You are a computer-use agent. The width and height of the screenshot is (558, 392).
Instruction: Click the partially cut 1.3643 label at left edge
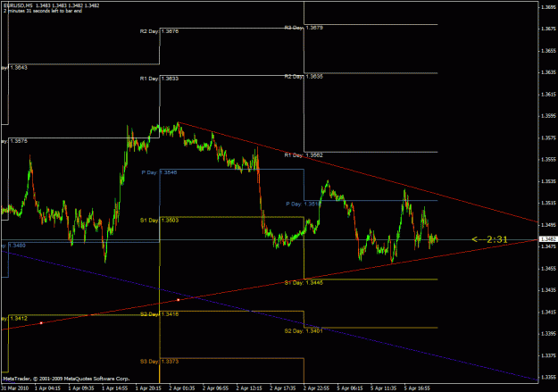(14, 68)
